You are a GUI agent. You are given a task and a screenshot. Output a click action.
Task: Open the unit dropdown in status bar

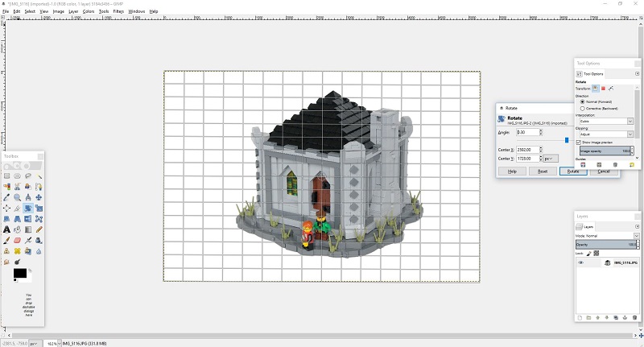(34, 343)
